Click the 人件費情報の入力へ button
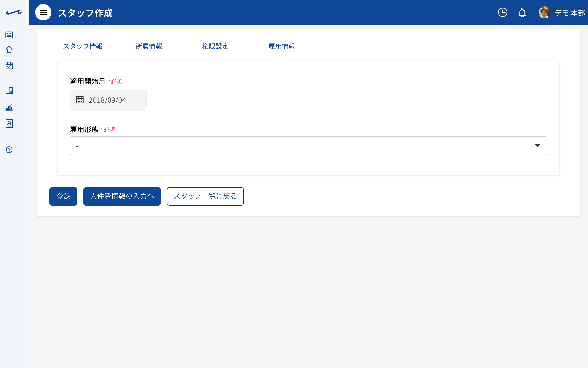Viewport: 588px width, 368px height. [122, 196]
